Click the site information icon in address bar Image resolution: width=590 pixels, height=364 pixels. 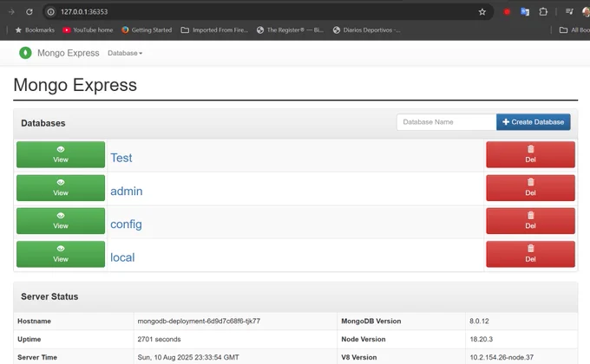click(x=51, y=11)
